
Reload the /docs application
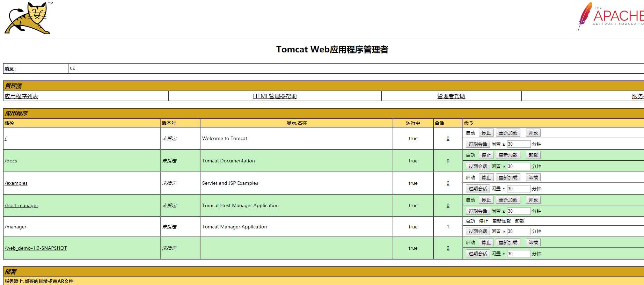[x=508, y=155]
